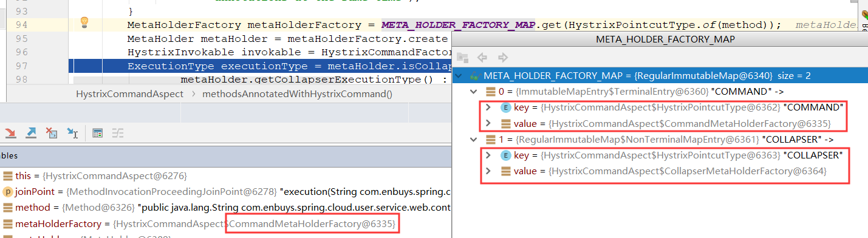Select the 0 = ImmutableMapEntry$TerminalEntry@6360 row

pyautogui.click(x=660, y=92)
